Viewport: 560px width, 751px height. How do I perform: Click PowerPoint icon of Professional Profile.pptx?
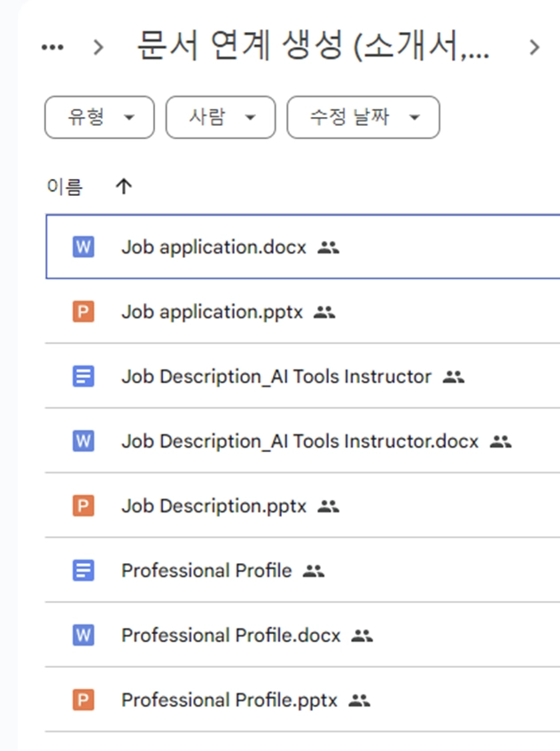click(x=82, y=700)
